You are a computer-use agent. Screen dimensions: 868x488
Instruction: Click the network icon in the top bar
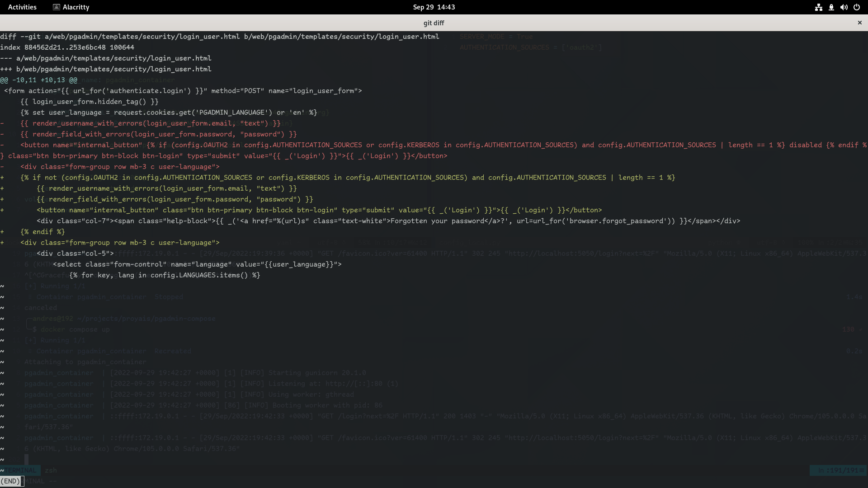[x=819, y=7]
